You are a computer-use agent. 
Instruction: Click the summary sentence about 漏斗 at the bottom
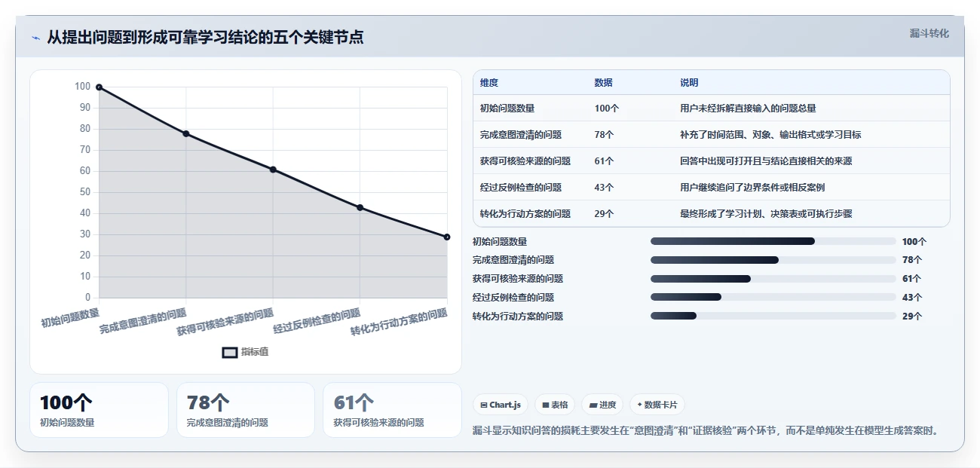click(707, 431)
